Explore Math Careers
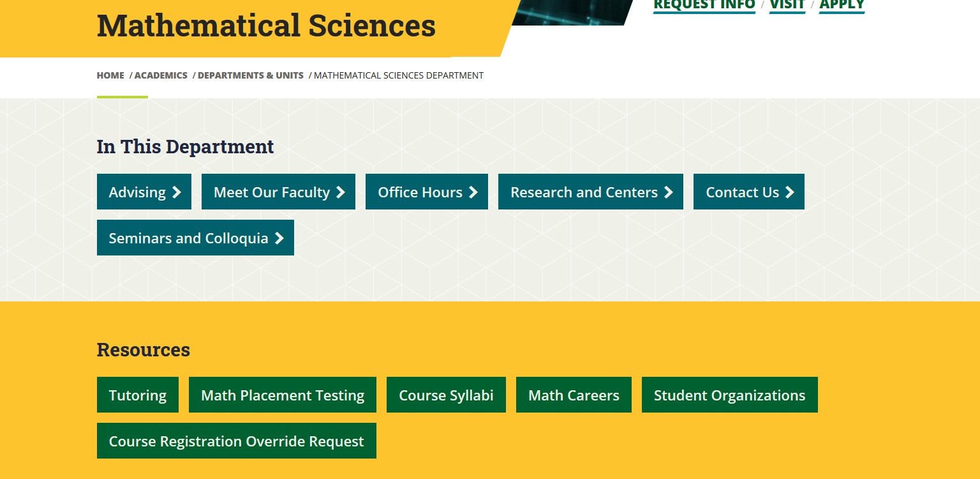 point(574,395)
